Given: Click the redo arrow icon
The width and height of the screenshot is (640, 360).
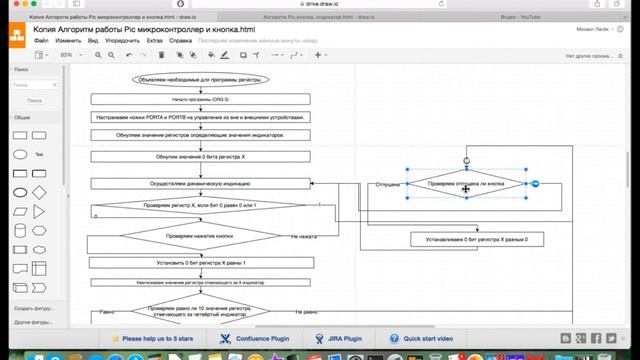Looking at the screenshot, I should point(143,55).
